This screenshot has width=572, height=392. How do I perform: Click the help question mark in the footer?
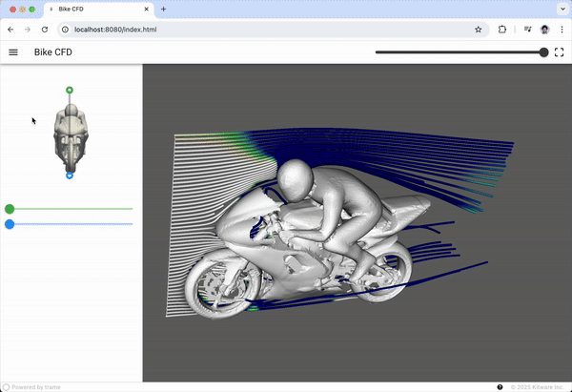pos(500,386)
